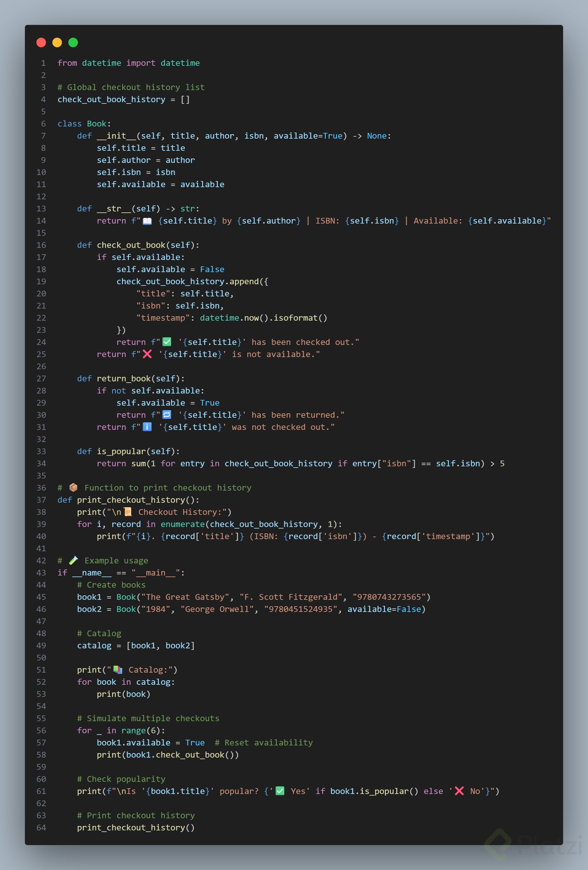This screenshot has width=588, height=870.
Task: Click 'check_out_book_history = []' on line 4
Action: point(124,99)
